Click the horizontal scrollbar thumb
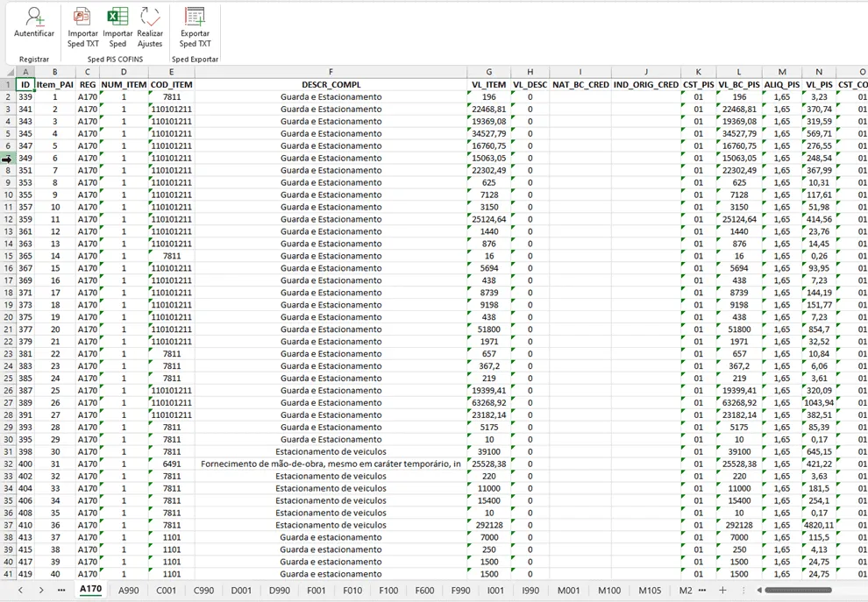868x602 pixels. tap(798, 591)
